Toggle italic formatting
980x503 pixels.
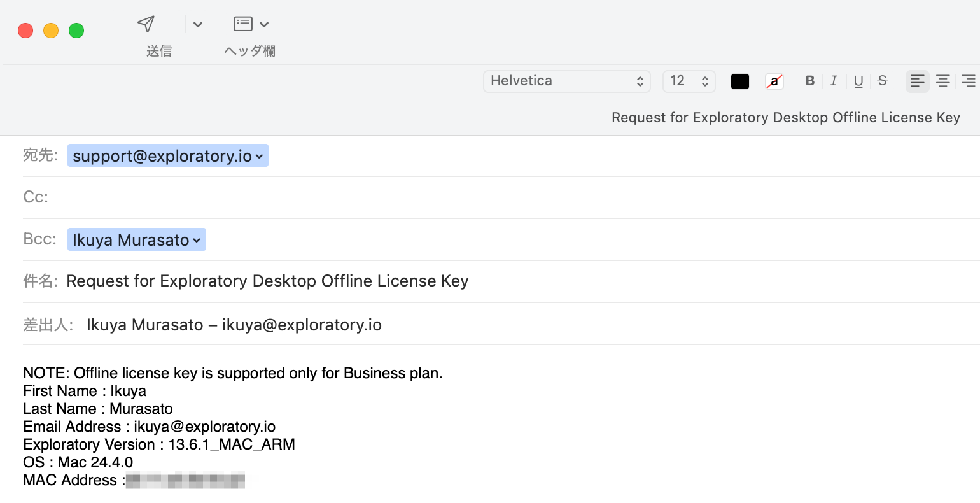(834, 81)
